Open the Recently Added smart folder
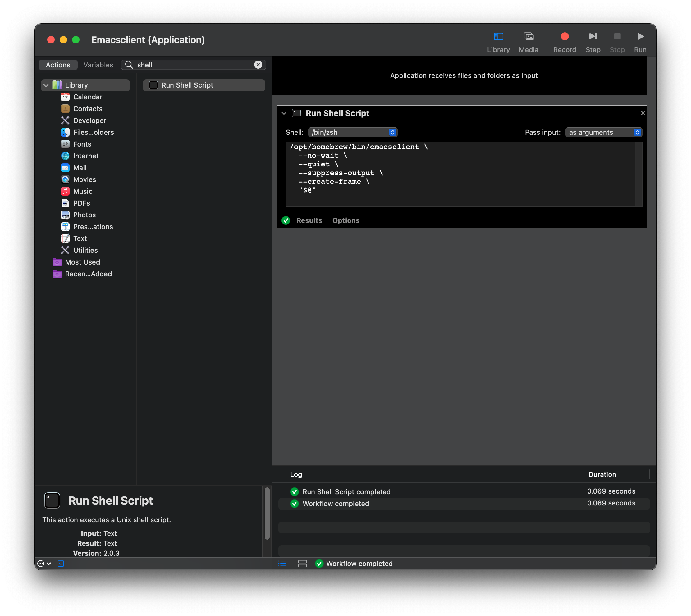 coord(89,274)
